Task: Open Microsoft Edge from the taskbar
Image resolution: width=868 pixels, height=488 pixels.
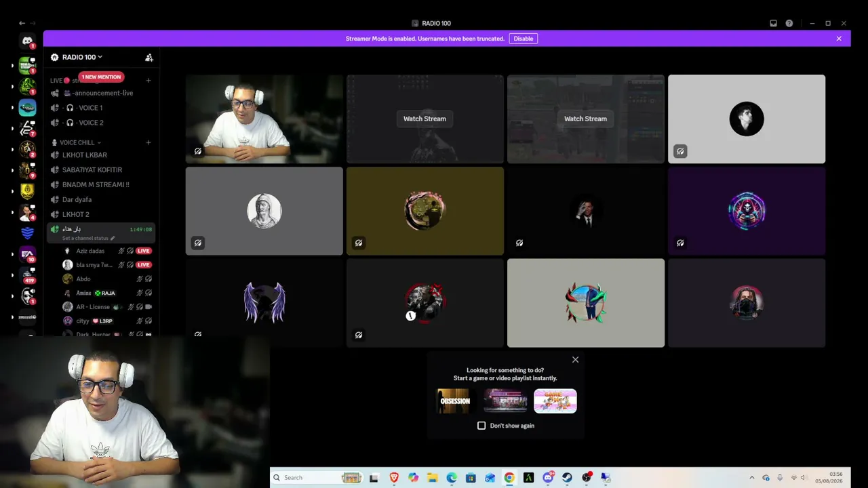Action: pyautogui.click(x=452, y=478)
